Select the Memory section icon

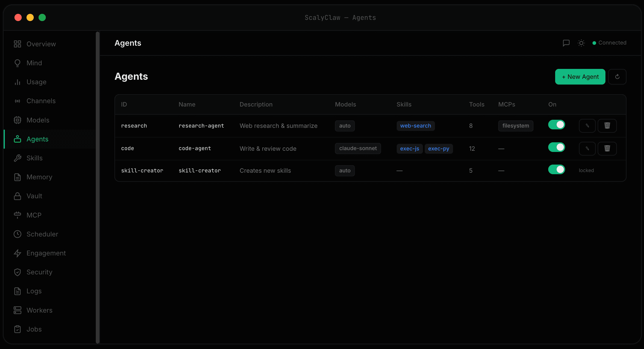[x=17, y=177]
